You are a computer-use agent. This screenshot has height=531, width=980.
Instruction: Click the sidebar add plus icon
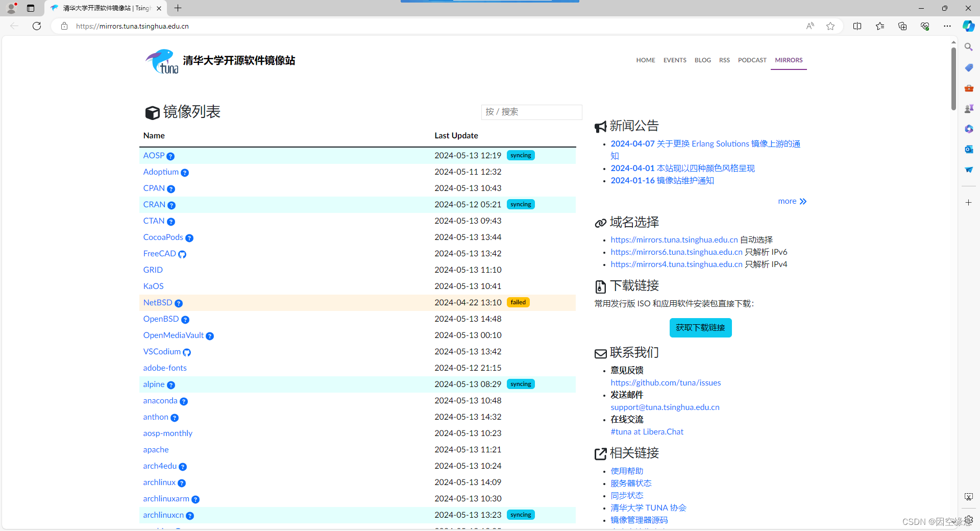coord(968,203)
